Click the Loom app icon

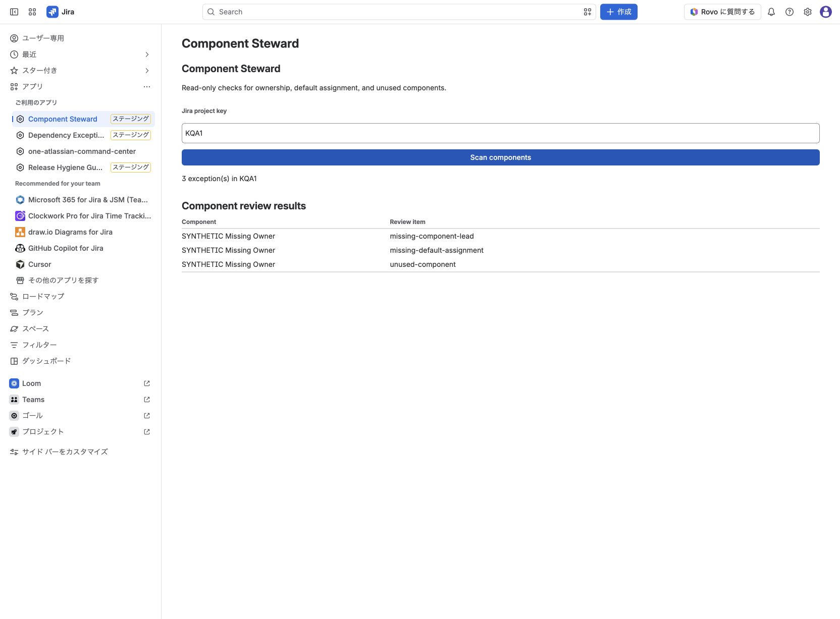pyautogui.click(x=14, y=383)
